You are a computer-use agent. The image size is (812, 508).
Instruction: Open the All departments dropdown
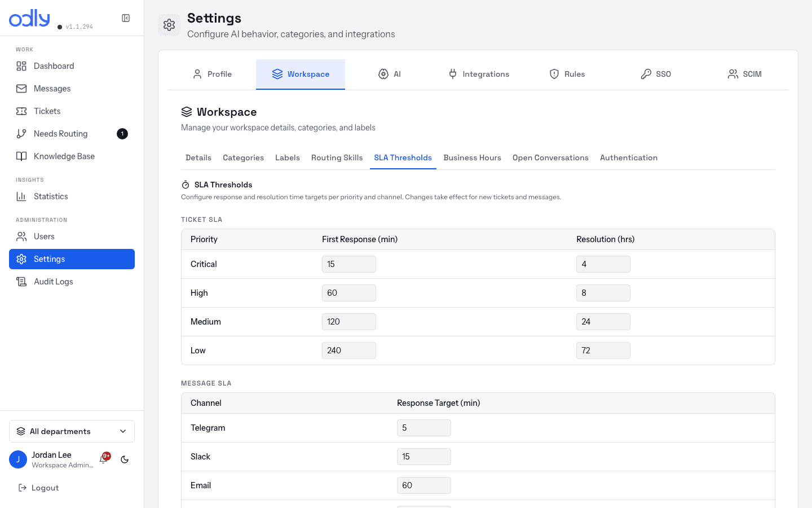click(x=72, y=431)
